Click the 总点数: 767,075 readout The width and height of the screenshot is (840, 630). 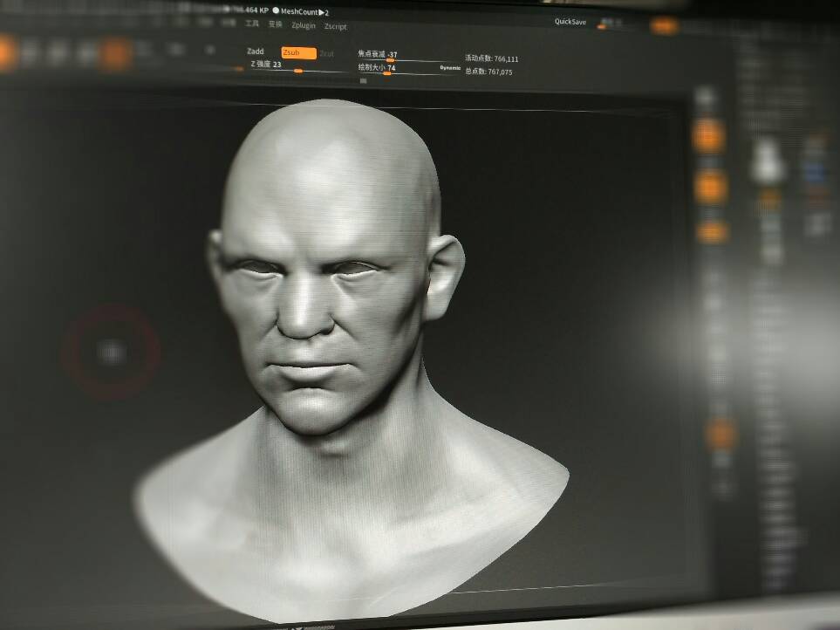pos(488,72)
